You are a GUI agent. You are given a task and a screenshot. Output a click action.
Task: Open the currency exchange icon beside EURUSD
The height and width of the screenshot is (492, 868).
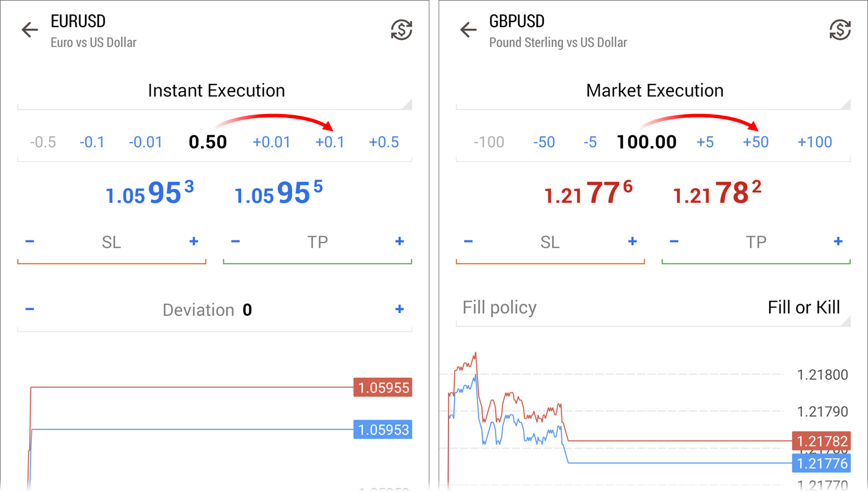point(402,30)
